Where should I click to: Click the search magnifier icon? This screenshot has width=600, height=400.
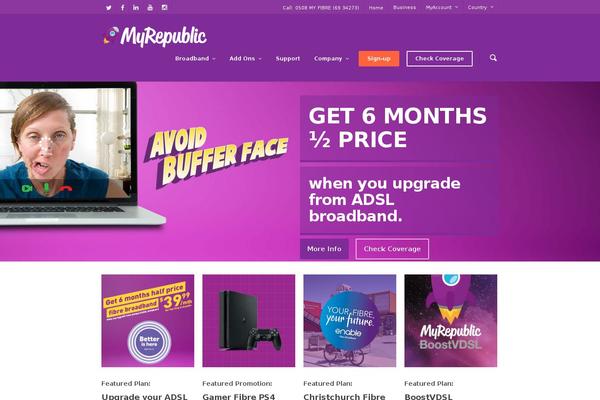pos(493,58)
